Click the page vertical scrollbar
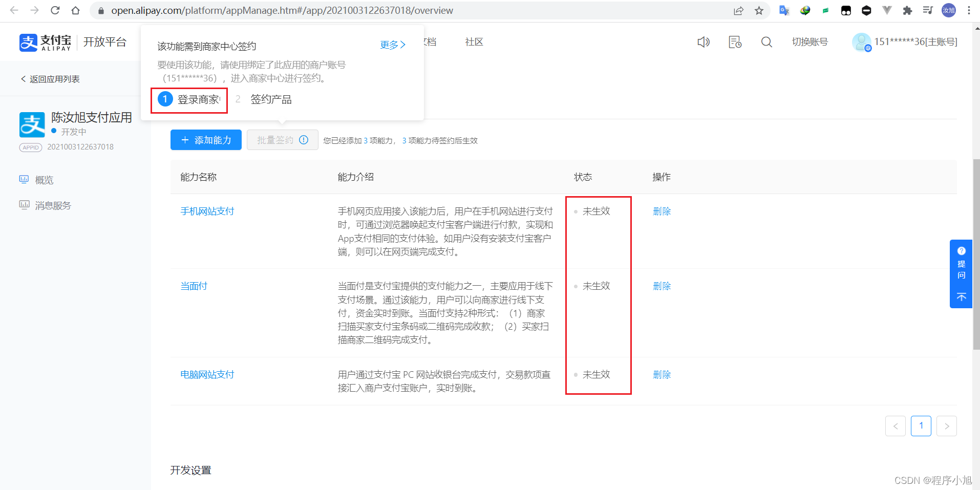Screen dimensions: 980x490 pyautogui.click(x=976, y=253)
